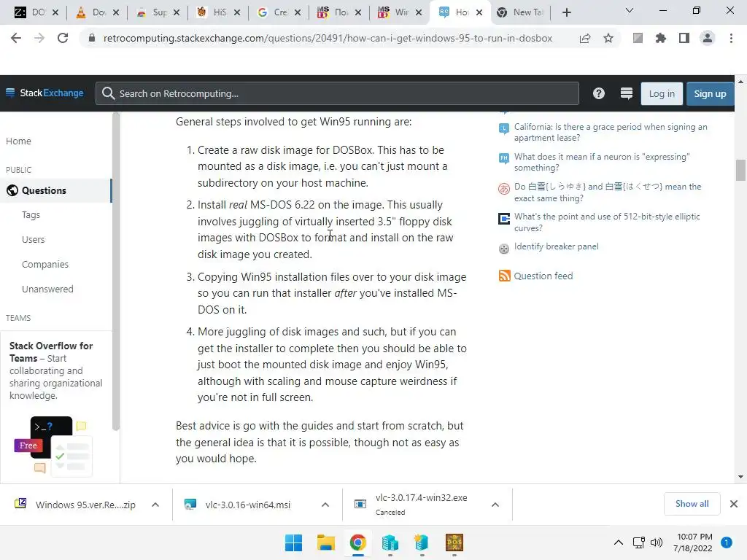The width and height of the screenshot is (747, 560).
Task: Expand options for vlc-3.0.16-win64.msi download
Action: coord(325,505)
